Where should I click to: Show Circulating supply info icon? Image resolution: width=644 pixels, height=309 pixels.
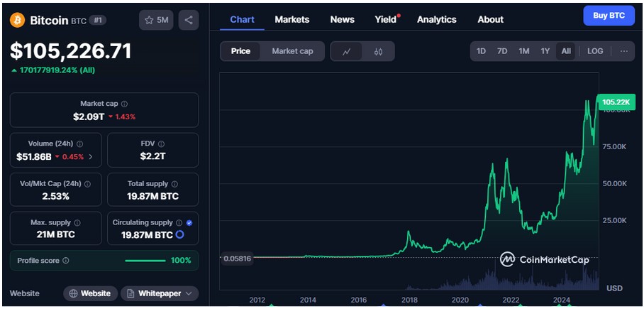pos(179,222)
